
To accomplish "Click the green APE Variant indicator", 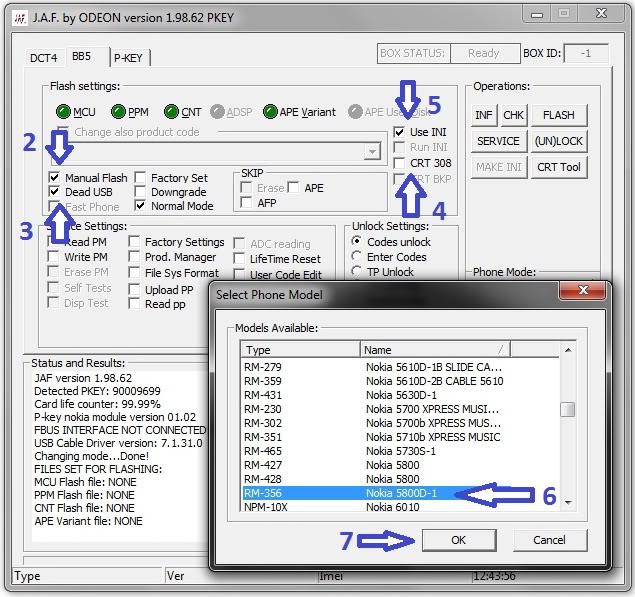I will (270, 112).
